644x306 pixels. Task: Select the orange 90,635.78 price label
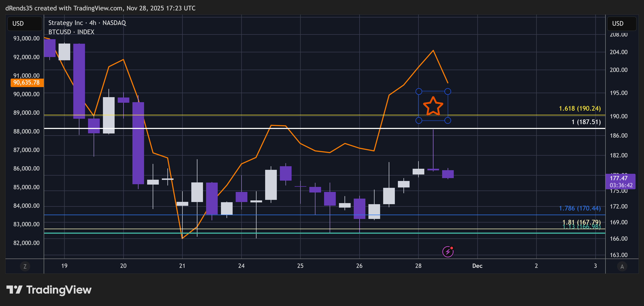click(x=27, y=83)
